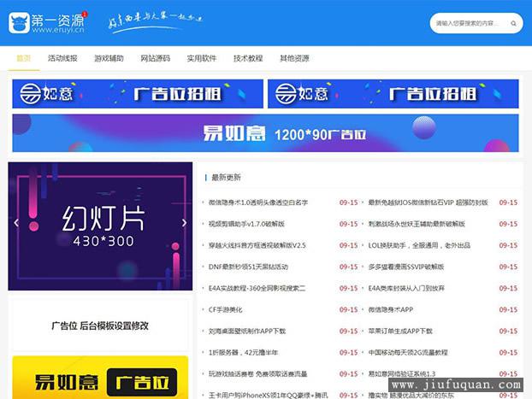Open 最新免越狱IOS微信新钻石VIP article
The width and height of the screenshot is (532, 399).
click(x=429, y=202)
